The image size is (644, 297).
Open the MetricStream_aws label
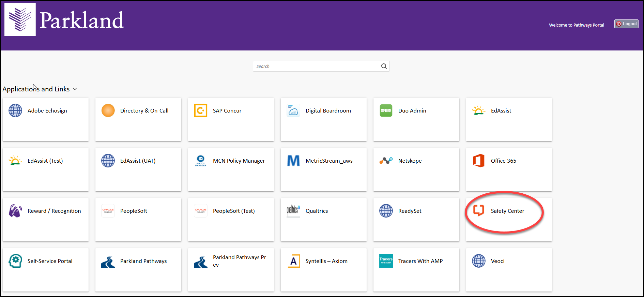point(329,161)
